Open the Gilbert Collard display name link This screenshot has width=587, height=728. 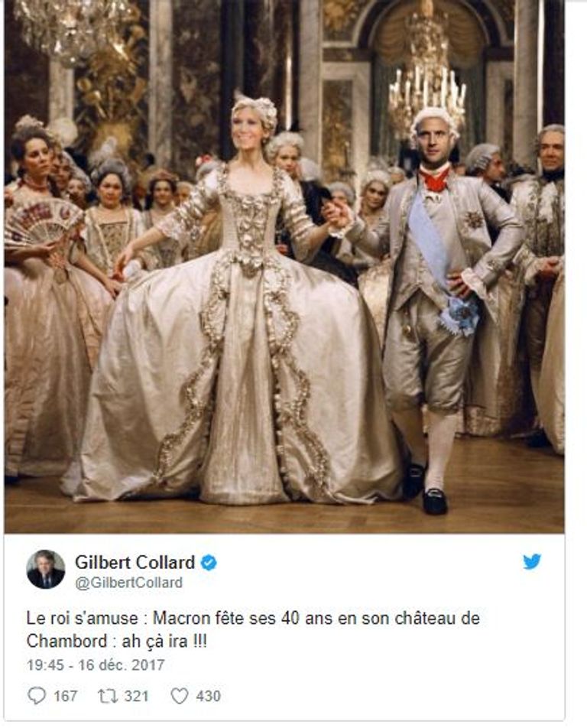[x=135, y=563]
